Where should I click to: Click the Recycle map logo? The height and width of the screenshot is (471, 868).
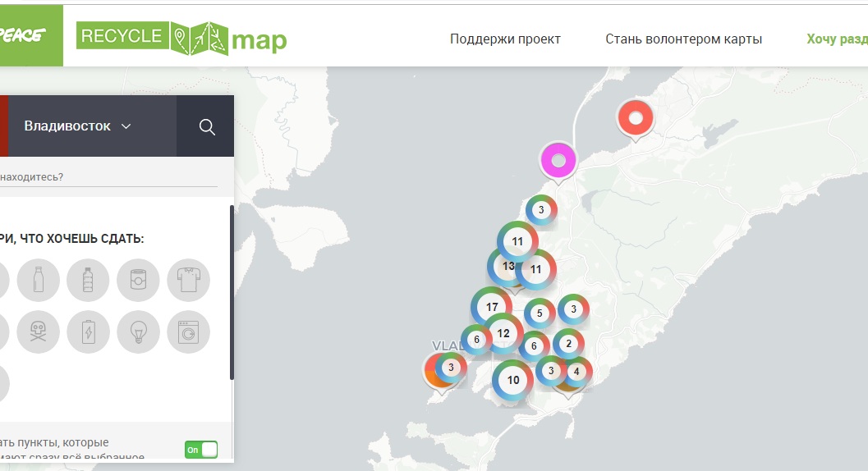click(x=181, y=39)
